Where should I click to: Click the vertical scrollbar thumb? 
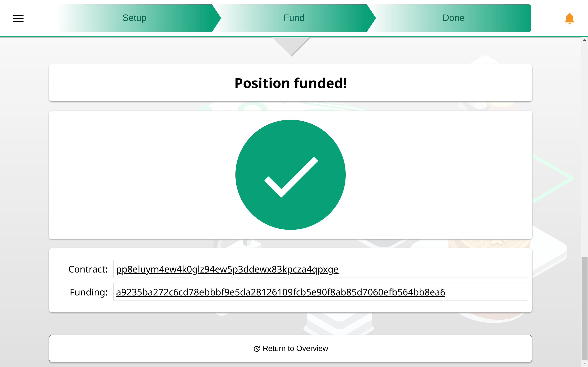[584, 309]
